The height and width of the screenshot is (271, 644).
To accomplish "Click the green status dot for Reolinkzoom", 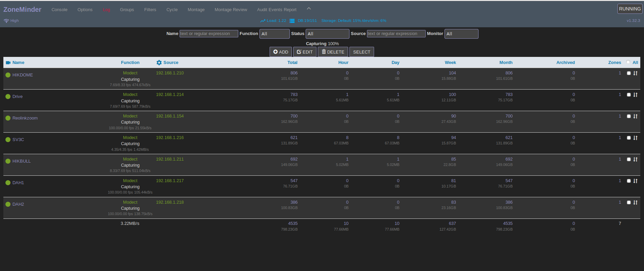I will click(x=8, y=118).
